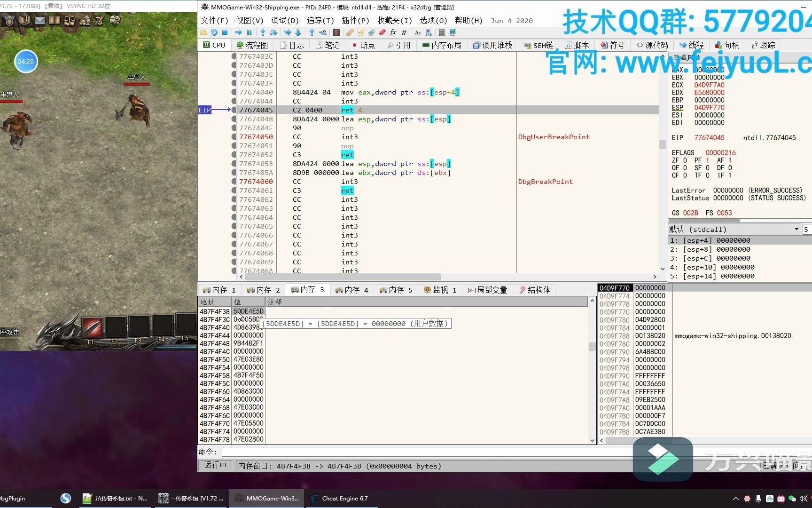
Task: Click the stop debugging square icon
Action: pyautogui.click(x=225, y=32)
